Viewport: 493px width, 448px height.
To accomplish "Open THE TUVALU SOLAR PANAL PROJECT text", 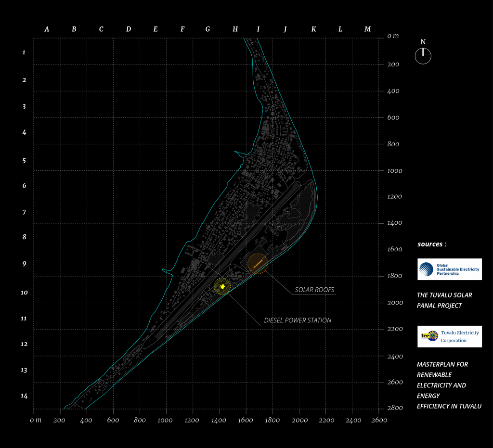I will 444,300.
